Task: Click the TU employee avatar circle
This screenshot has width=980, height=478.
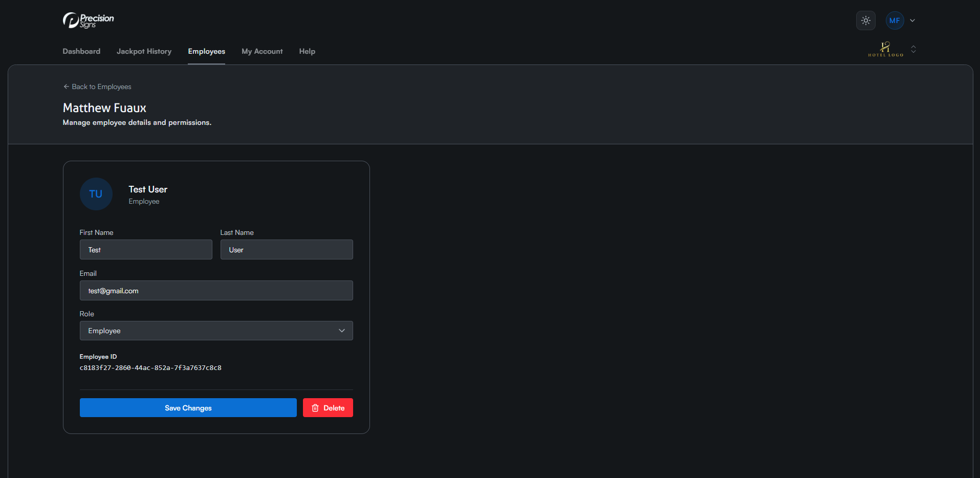Action: pos(96,194)
